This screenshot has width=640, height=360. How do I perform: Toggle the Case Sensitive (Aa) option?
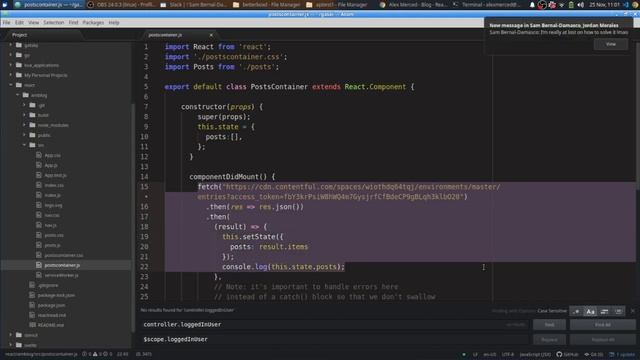pyautogui.click(x=590, y=311)
